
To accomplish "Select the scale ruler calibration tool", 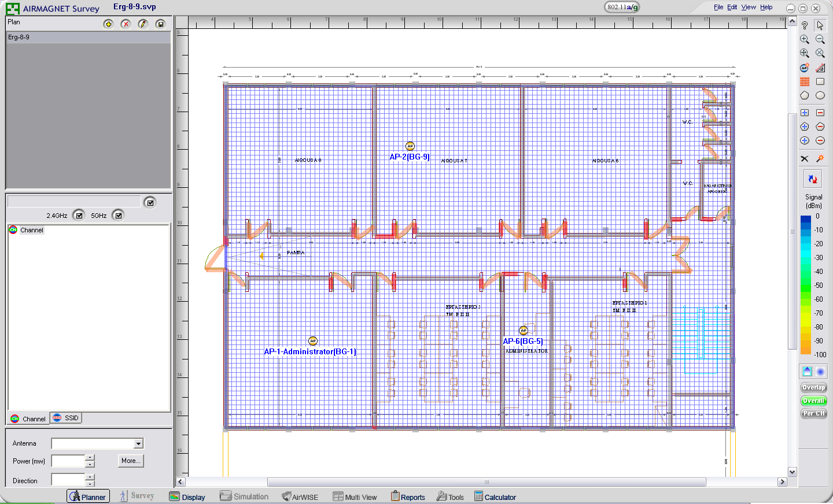I will pos(820,68).
